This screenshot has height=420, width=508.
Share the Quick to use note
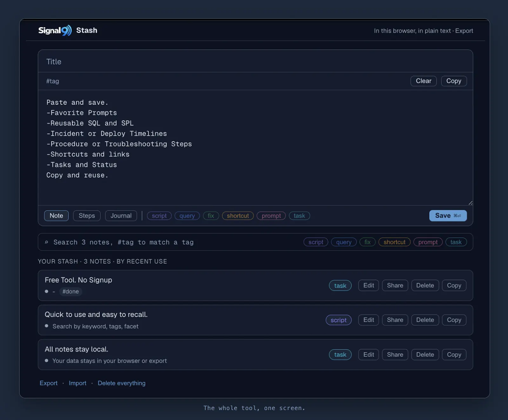[395, 320]
